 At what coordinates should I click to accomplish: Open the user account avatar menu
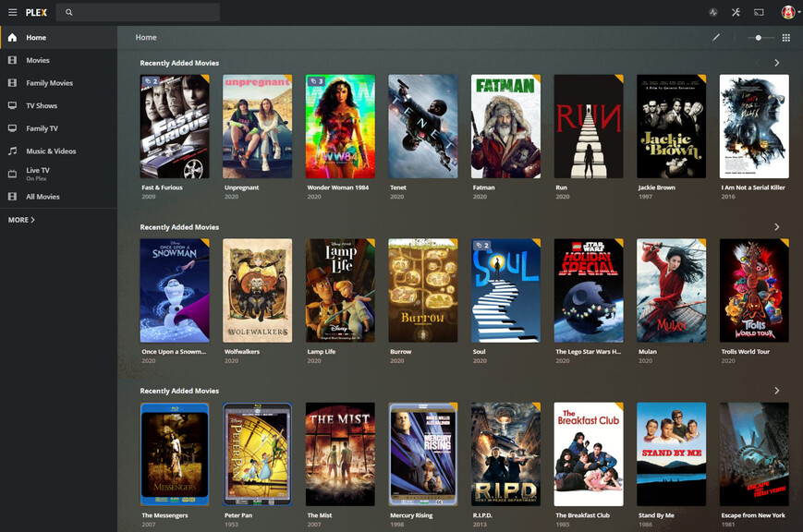788,12
